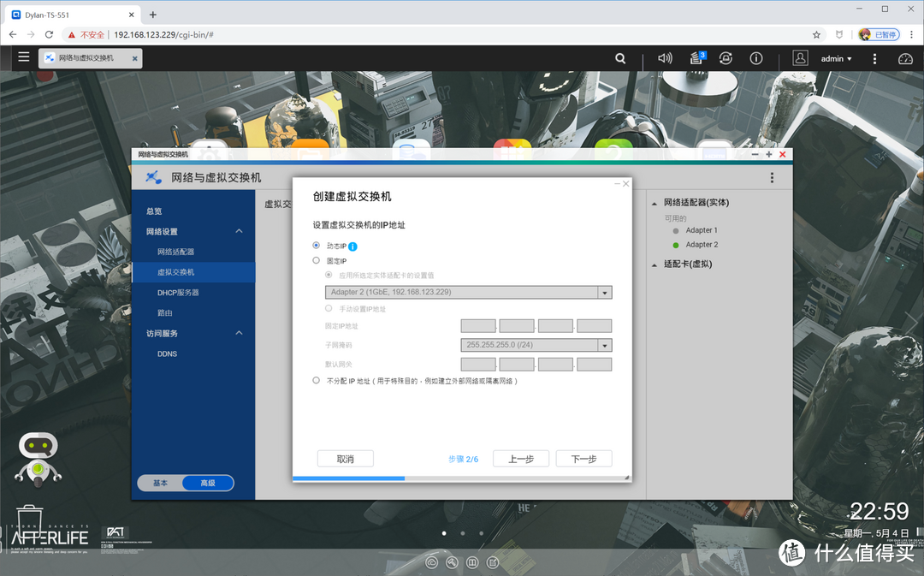Image resolution: width=924 pixels, height=576 pixels.
Task: Select the 不分配 IP 地址 radio option
Action: [x=317, y=380]
